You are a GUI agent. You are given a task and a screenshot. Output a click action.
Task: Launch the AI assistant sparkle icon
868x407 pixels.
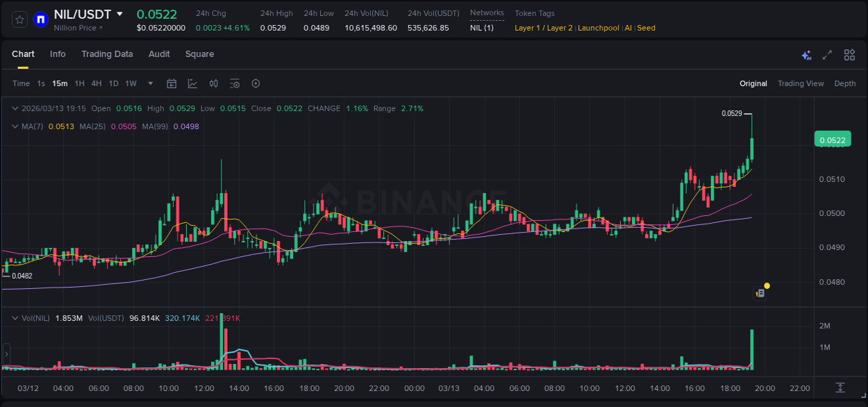coord(806,54)
